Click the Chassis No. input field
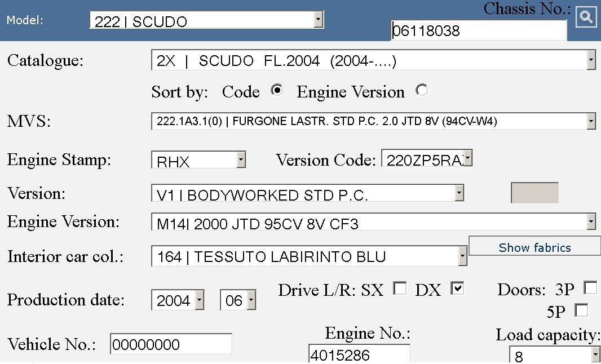601x364 pixels. (x=478, y=31)
